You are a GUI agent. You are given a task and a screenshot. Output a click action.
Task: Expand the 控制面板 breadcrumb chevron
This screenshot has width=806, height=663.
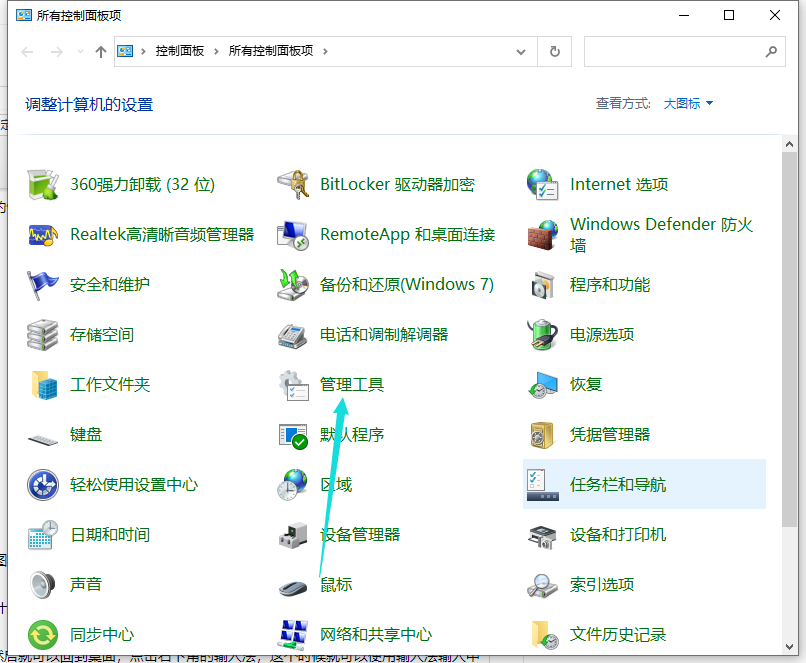216,51
